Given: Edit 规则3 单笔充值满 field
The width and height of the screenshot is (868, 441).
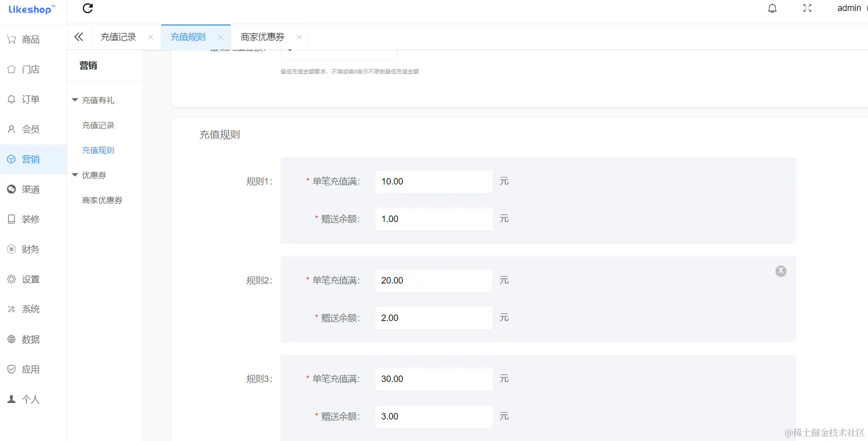Looking at the screenshot, I should pyautogui.click(x=434, y=379).
